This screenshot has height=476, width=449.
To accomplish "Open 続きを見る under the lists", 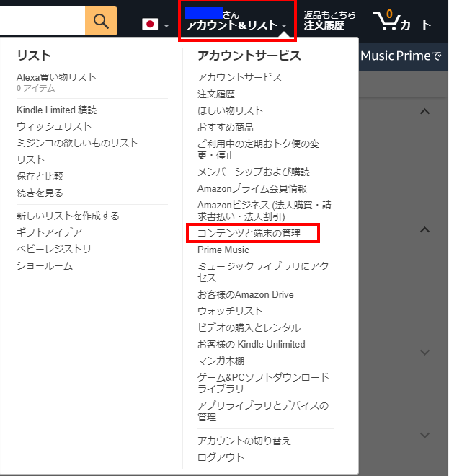I will coord(40,193).
